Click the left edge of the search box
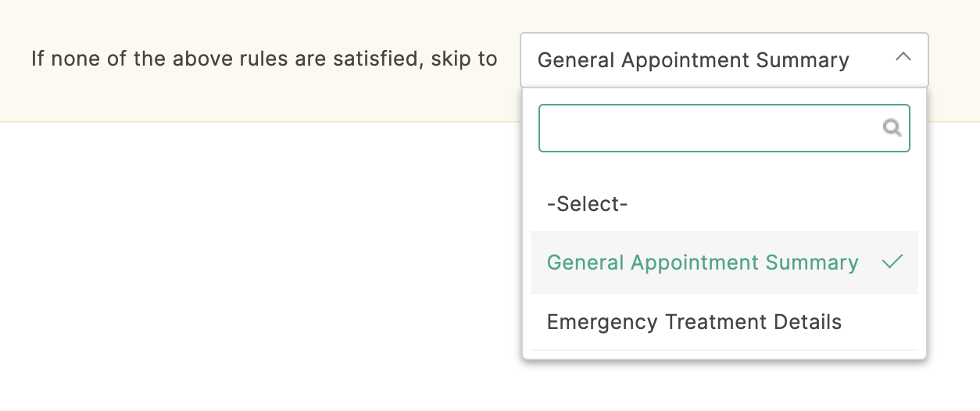 [x=541, y=128]
